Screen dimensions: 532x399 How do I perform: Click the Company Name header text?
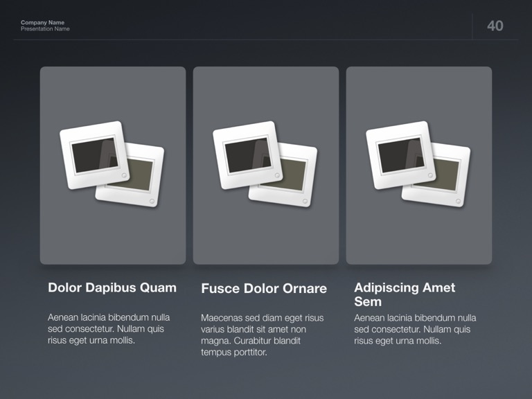click(42, 22)
